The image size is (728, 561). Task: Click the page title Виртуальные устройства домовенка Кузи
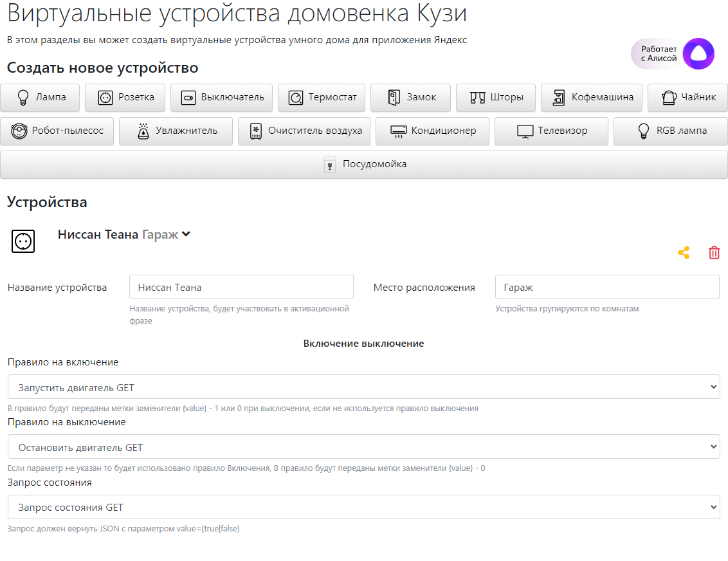(x=237, y=13)
